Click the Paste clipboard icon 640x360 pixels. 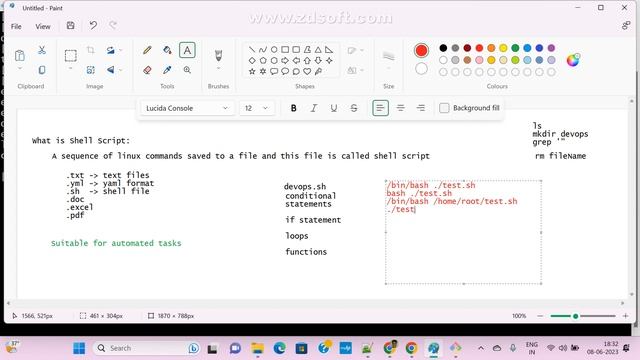(x=20, y=55)
